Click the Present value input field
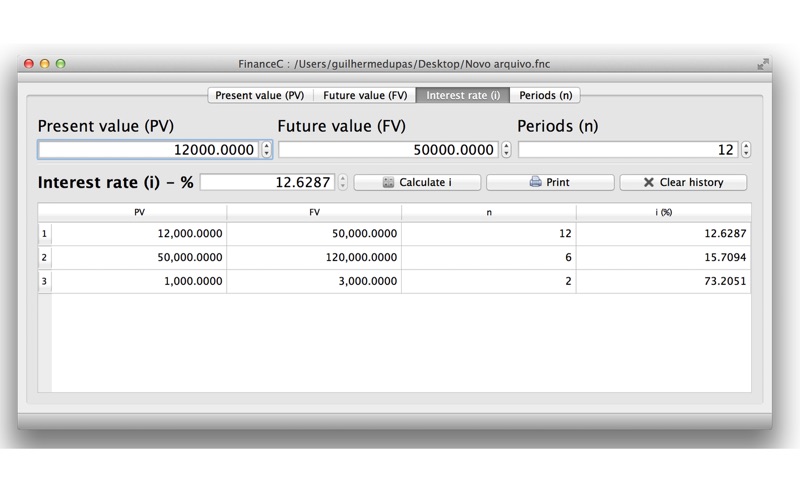This screenshot has width=800, height=500. coord(148,149)
